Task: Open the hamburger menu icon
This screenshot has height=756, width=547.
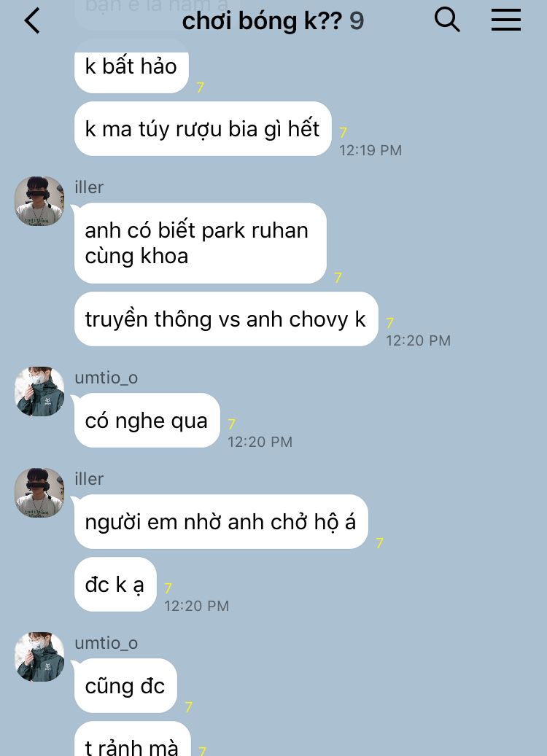Action: (506, 20)
